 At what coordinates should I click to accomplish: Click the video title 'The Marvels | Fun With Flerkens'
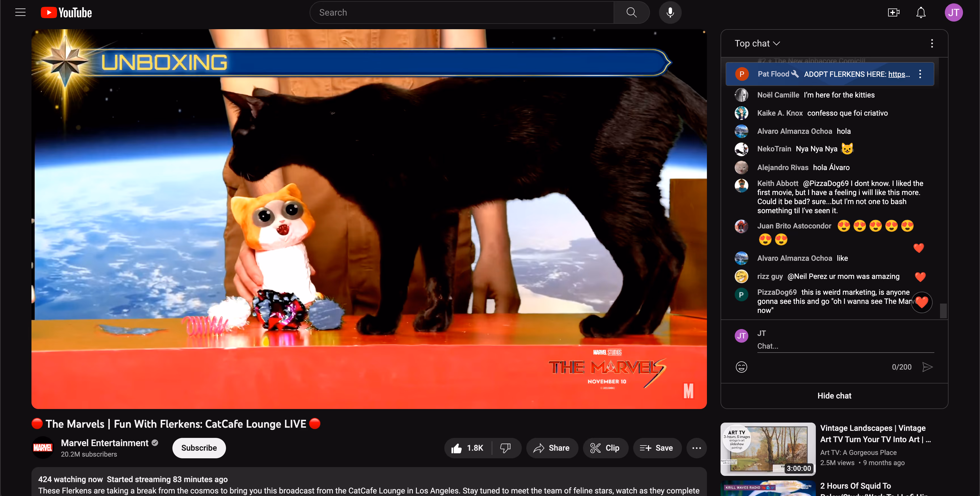click(x=176, y=424)
